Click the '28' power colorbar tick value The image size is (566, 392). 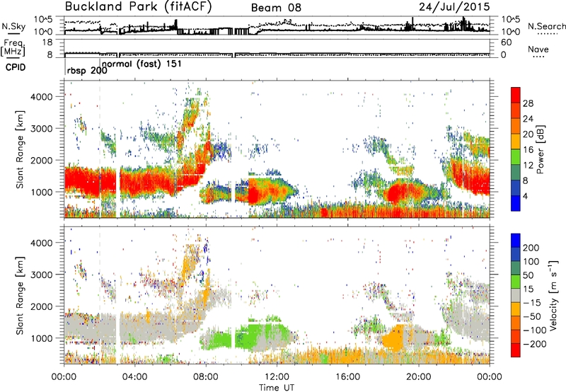tap(528, 103)
